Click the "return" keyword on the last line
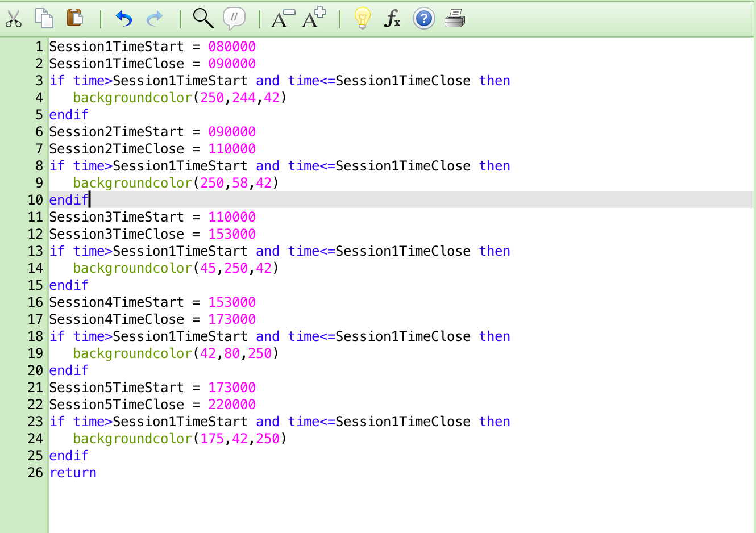The width and height of the screenshot is (756, 533). click(x=73, y=473)
